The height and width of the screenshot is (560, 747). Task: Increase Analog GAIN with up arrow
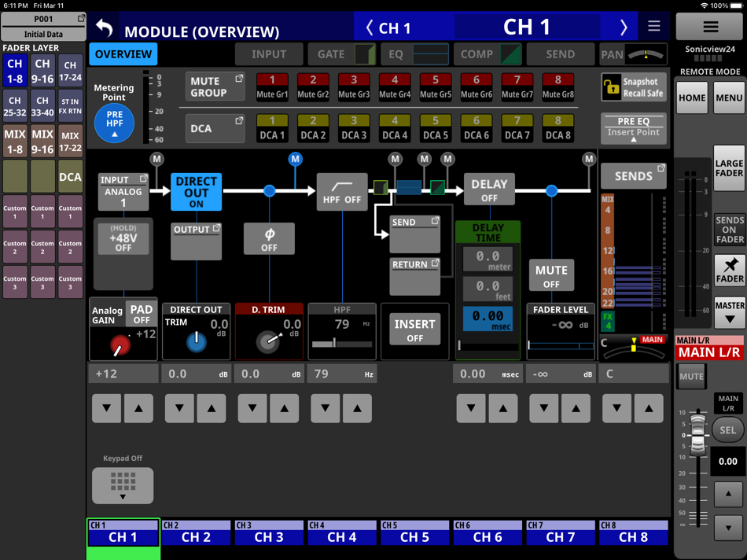pyautogui.click(x=138, y=408)
